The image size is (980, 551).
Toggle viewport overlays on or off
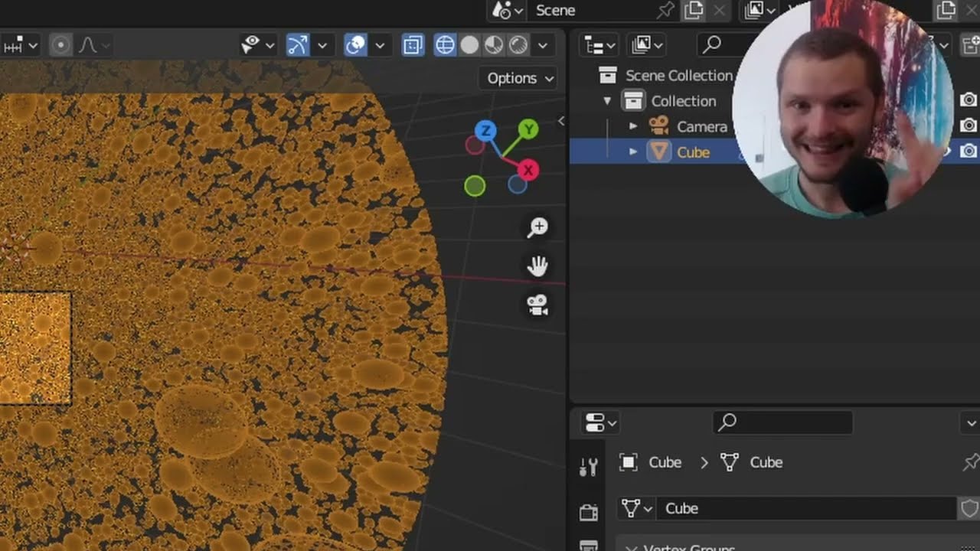355,46
